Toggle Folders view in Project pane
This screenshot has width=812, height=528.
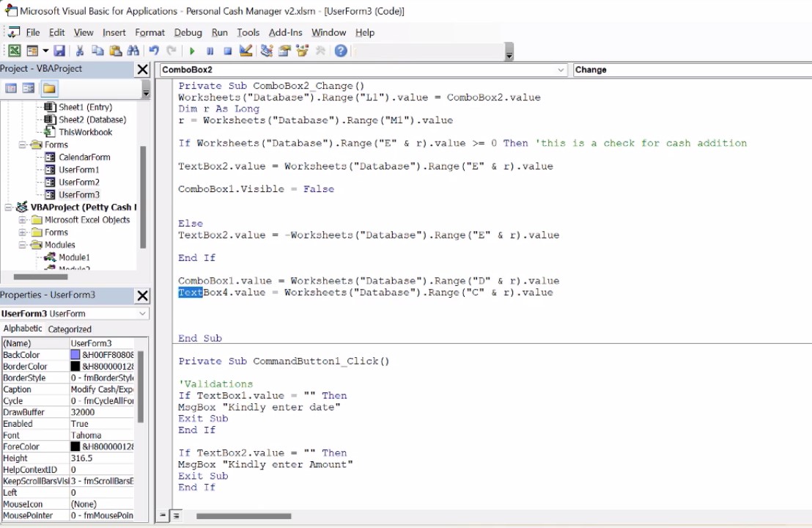coord(48,89)
